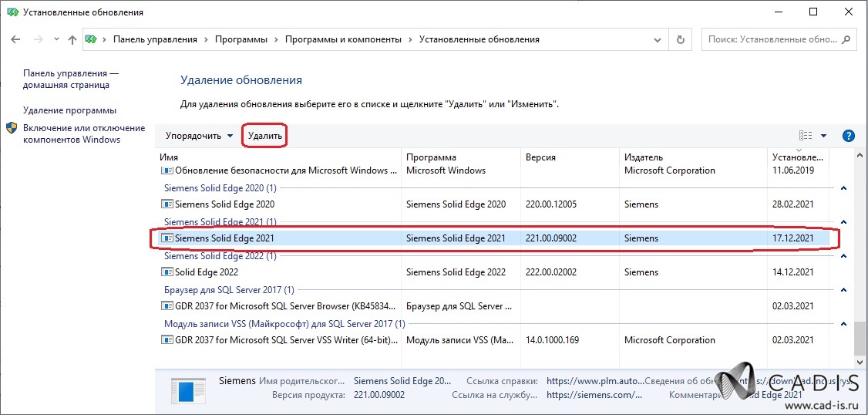The height and width of the screenshot is (415, 868).
Task: Minimize the 'Установленные обновления' window
Action: pos(779,12)
